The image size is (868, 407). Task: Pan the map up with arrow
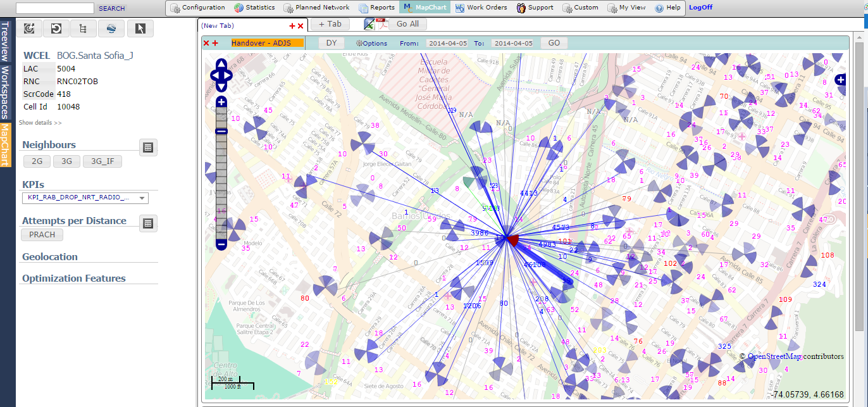[221, 64]
